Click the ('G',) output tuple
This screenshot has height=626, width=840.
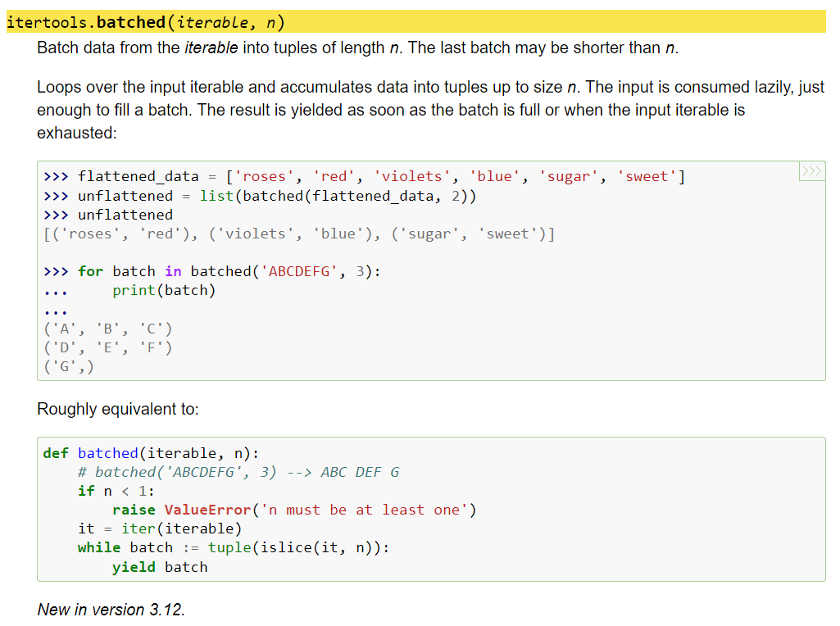coord(69,367)
